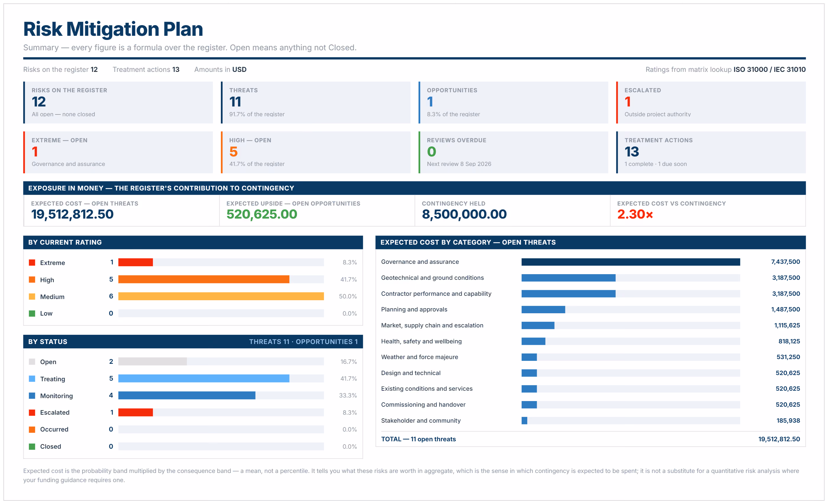Click Weather and force majeure label

[419, 357]
